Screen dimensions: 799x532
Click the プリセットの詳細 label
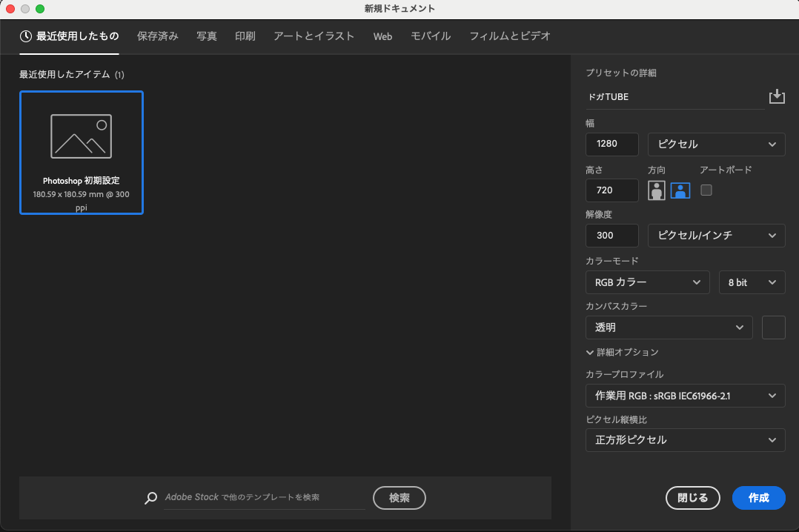pyautogui.click(x=621, y=73)
